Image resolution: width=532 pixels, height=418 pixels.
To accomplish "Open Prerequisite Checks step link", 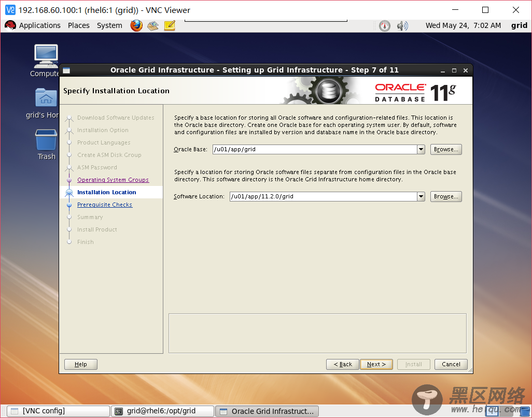I will [x=105, y=205].
